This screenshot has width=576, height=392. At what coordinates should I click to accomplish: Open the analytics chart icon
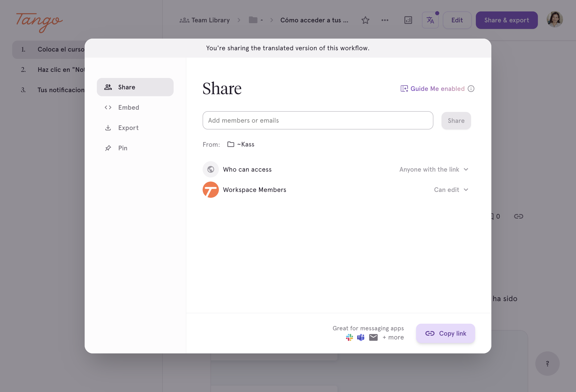click(x=408, y=20)
